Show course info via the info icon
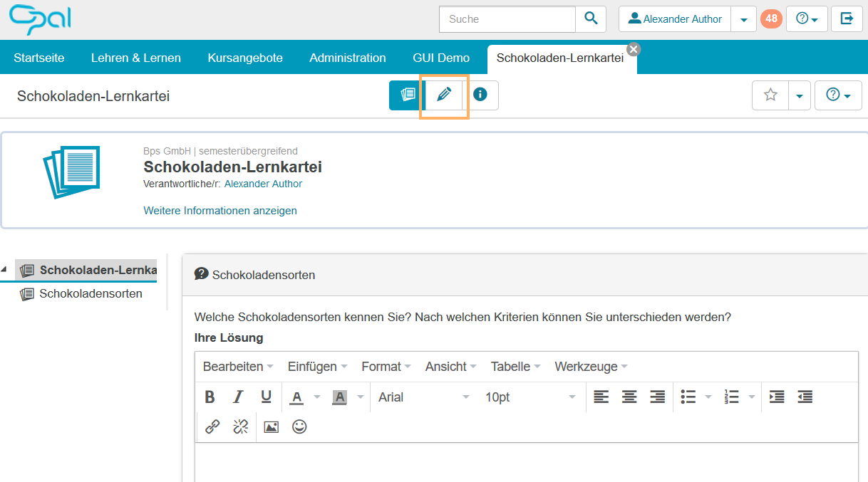Screen dimensions: 868x482 pyautogui.click(x=480, y=95)
